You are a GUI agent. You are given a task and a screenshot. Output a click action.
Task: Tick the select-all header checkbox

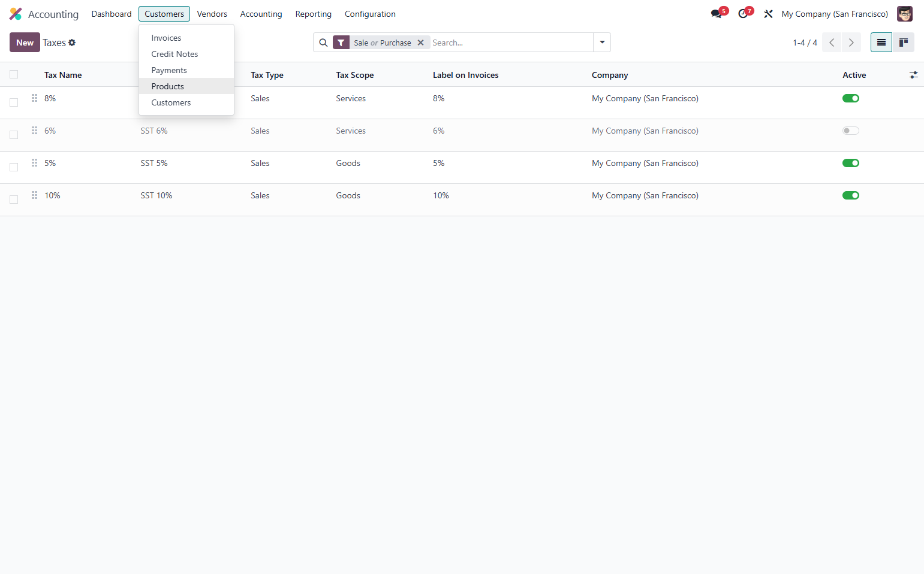pyautogui.click(x=14, y=74)
